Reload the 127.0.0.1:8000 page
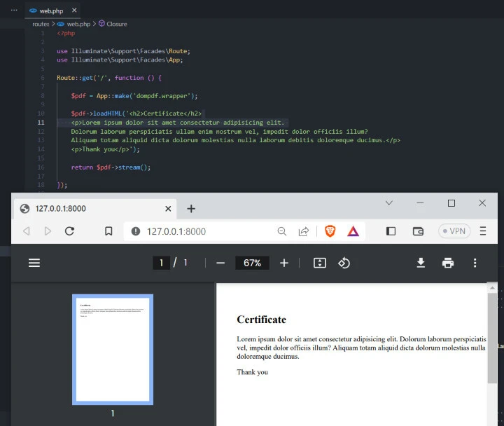This screenshot has height=426, width=504. pos(69,231)
